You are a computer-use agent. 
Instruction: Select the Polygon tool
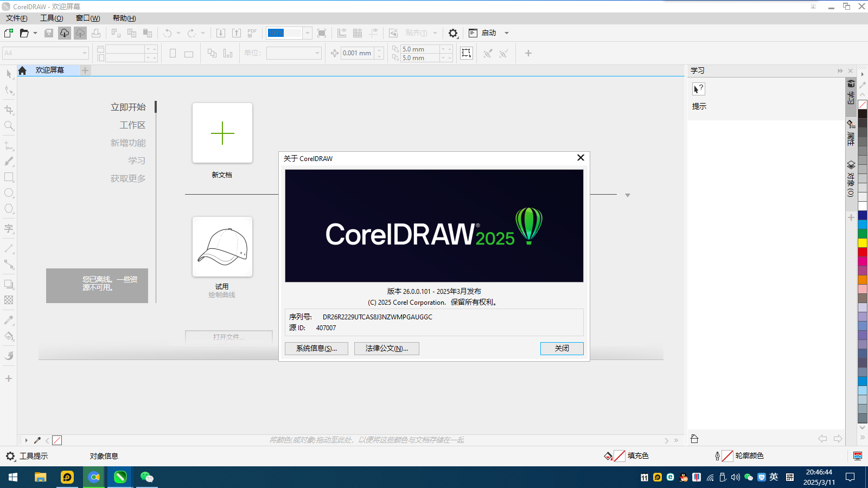tap(9, 209)
